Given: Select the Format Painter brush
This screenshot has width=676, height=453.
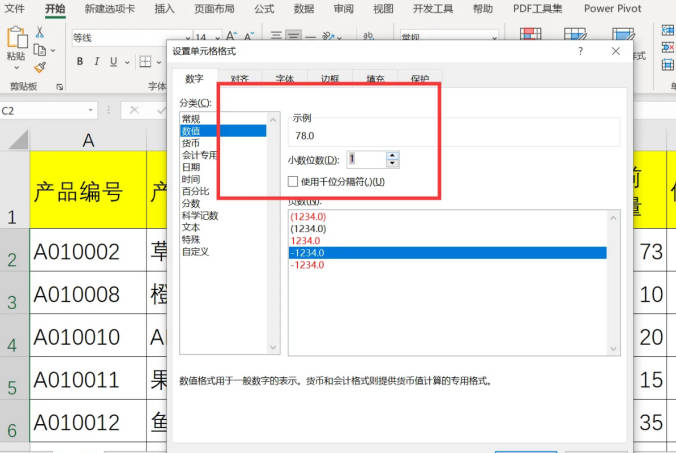Looking at the screenshot, I should coord(40,67).
